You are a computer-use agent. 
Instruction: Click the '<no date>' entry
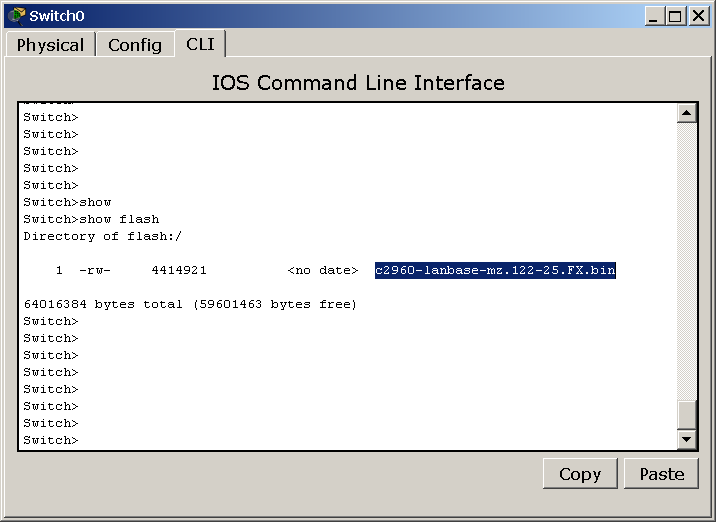point(323,270)
